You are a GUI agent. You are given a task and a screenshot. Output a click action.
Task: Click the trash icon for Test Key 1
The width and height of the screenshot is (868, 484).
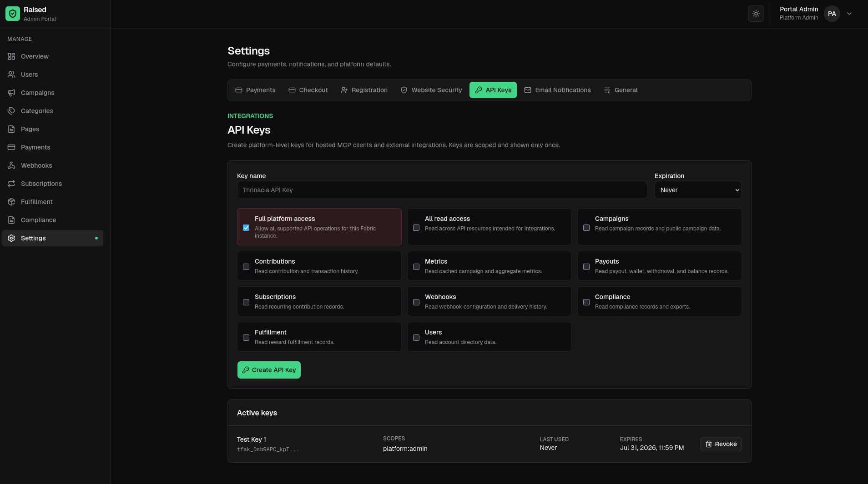(709, 444)
